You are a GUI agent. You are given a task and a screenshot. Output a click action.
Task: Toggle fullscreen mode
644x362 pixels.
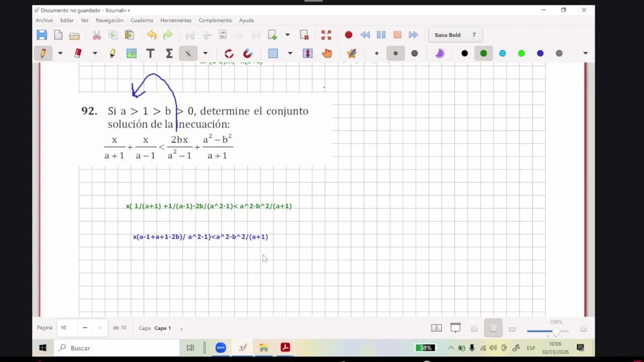tap(326, 35)
